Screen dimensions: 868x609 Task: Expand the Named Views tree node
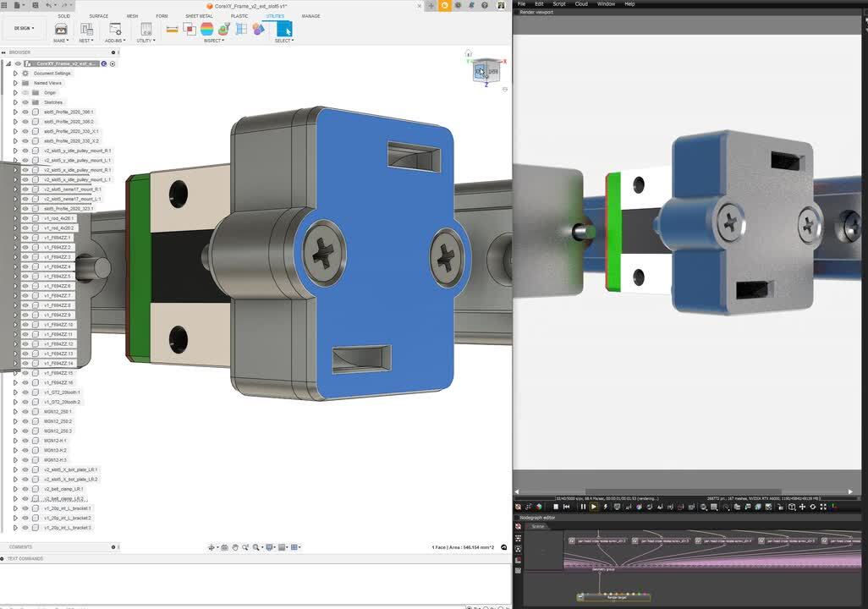pos(15,83)
